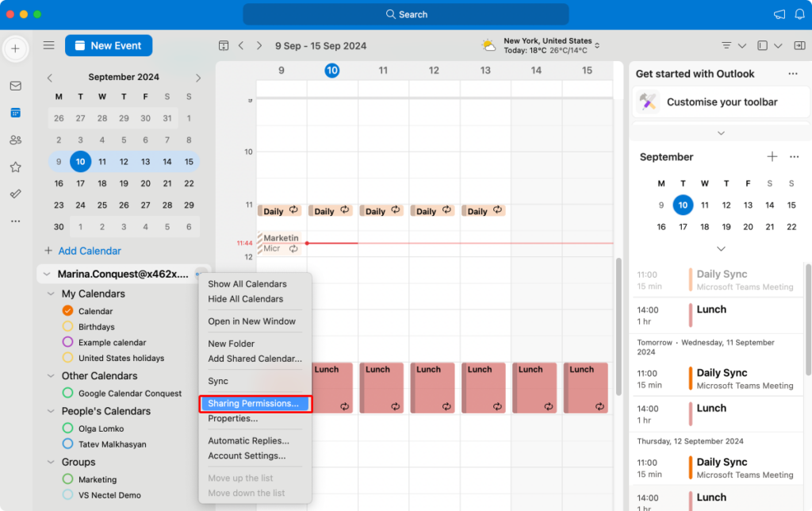
Task: Click the notifications bell icon
Action: [799, 13]
